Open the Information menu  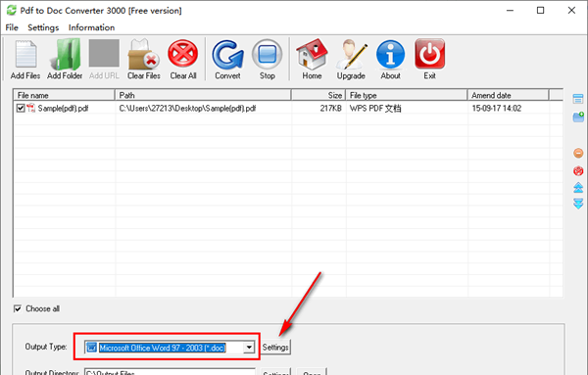pos(91,27)
